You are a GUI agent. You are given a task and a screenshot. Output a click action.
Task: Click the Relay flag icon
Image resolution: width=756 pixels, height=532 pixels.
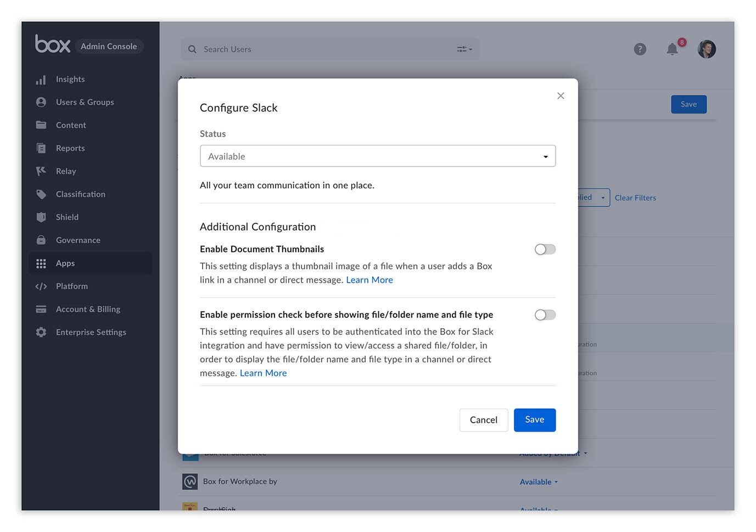click(41, 171)
